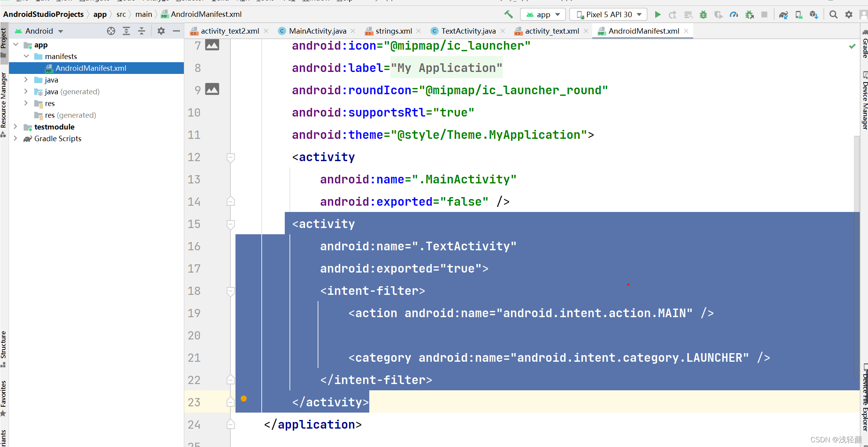Select Opened File target icon in Project panel
This screenshot has height=447, width=868.
point(111,31)
